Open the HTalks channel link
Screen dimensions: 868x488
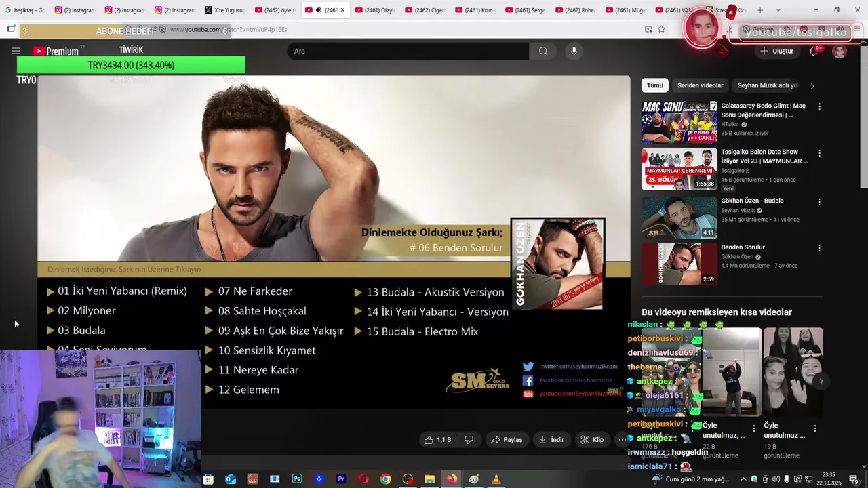pyautogui.click(x=730, y=124)
